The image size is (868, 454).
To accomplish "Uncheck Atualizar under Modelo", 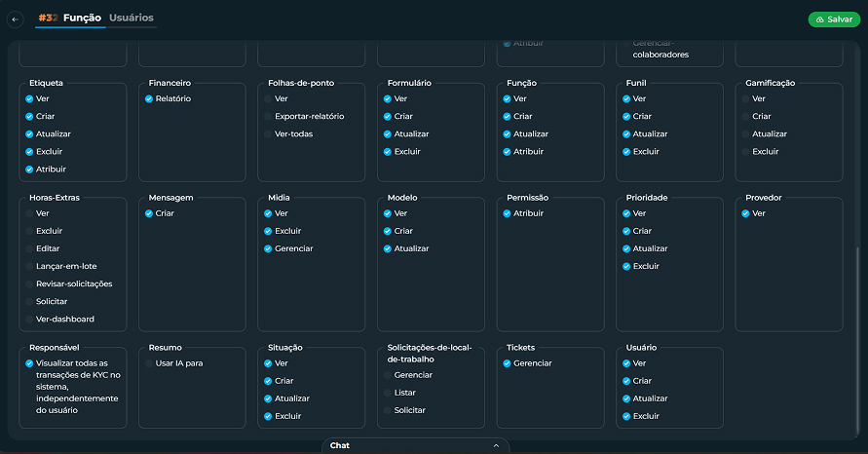I will 388,249.
